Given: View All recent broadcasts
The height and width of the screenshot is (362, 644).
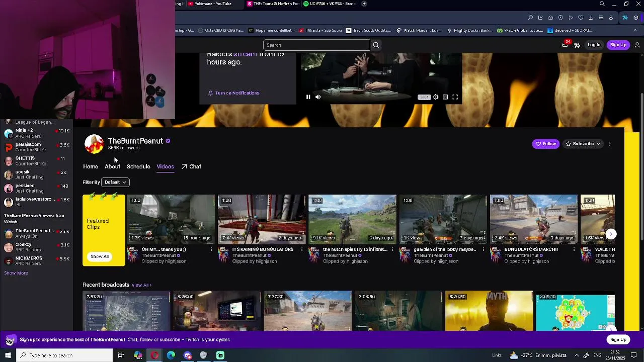Looking at the screenshot, I should click(x=141, y=285).
